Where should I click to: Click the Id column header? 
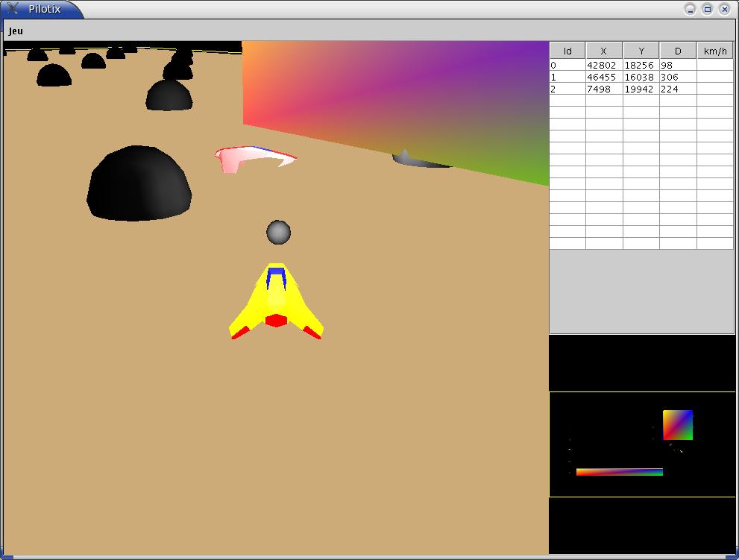(x=567, y=51)
